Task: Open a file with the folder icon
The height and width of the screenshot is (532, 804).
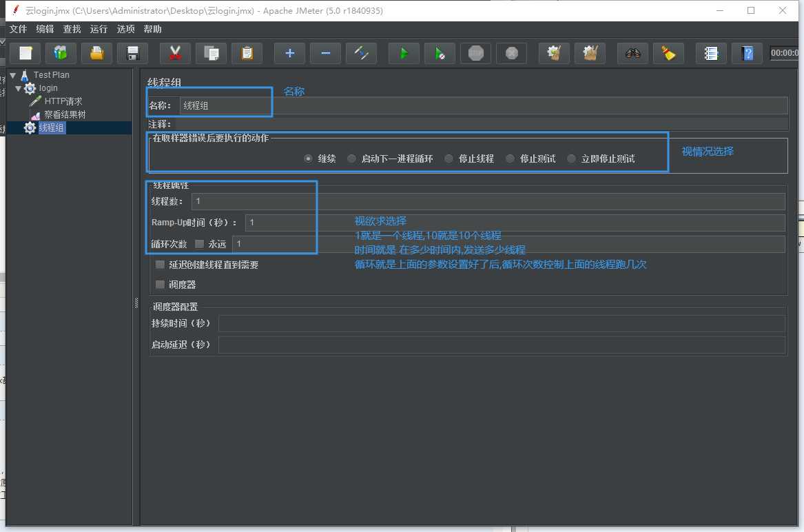Action: (97, 53)
